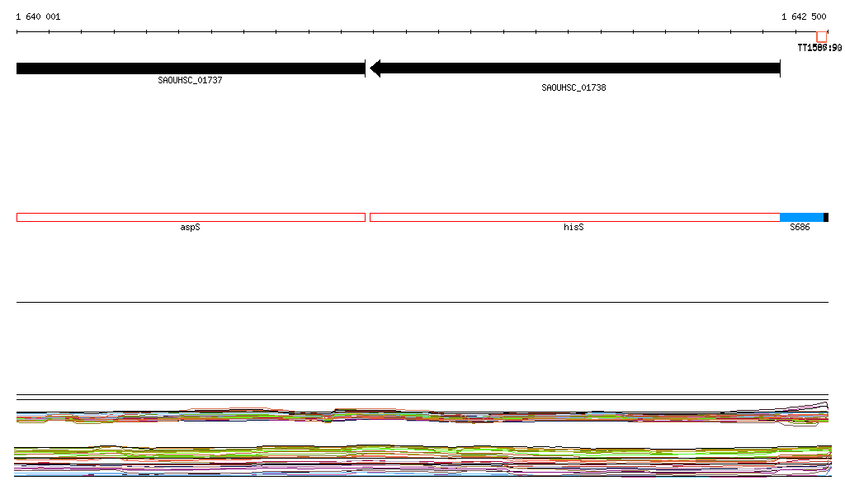Click the 1 642 500 end coordinate

pyautogui.click(x=804, y=16)
